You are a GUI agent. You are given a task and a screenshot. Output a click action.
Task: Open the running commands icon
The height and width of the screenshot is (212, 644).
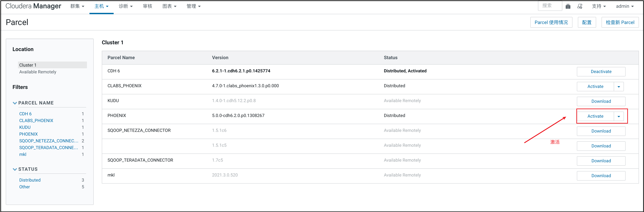580,6
